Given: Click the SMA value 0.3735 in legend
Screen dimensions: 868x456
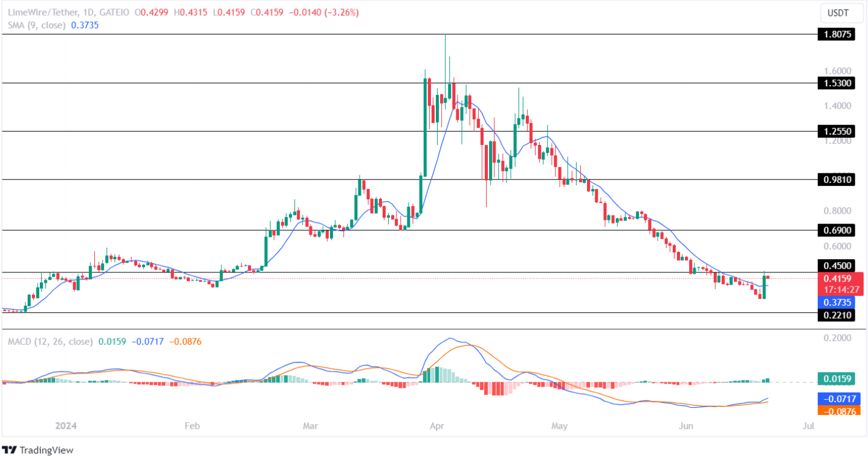Looking at the screenshot, I should [x=85, y=25].
